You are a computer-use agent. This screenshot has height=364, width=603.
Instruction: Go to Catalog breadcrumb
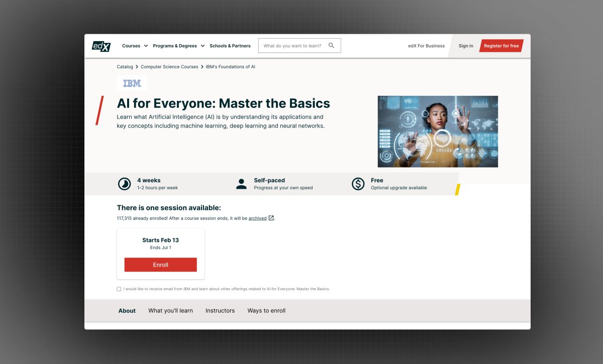point(125,67)
